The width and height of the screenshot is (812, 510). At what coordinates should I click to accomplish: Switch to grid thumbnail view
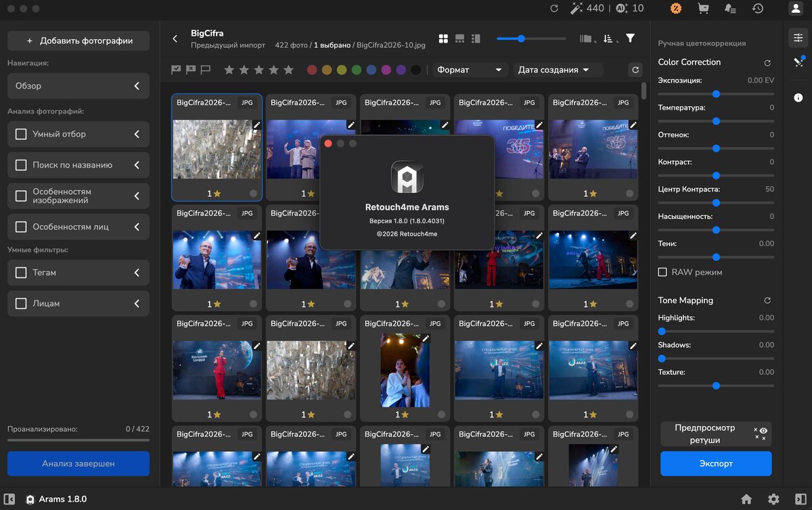click(x=443, y=39)
